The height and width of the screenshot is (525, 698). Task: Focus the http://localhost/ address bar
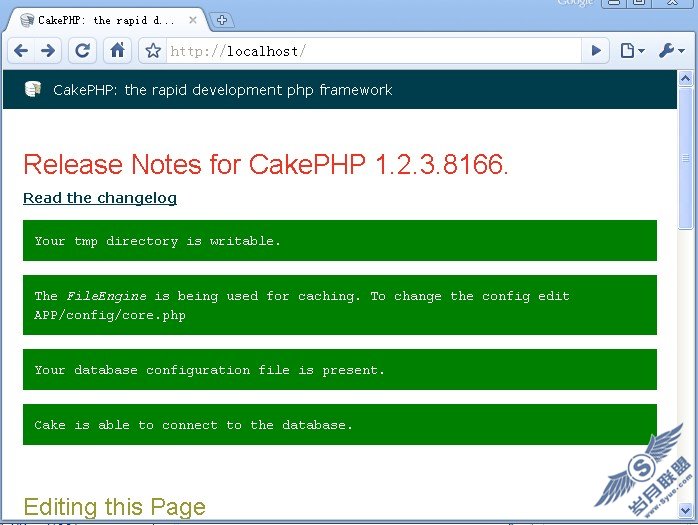pyautogui.click(x=373, y=51)
